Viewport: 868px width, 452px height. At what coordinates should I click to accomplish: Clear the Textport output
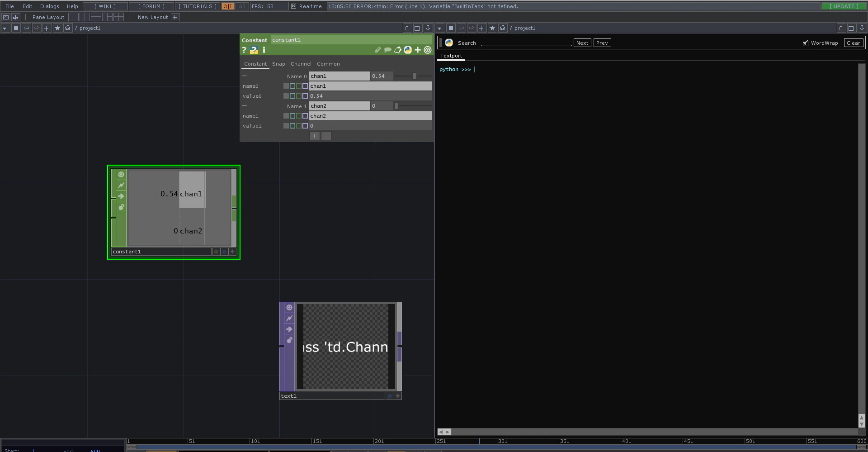click(x=854, y=43)
